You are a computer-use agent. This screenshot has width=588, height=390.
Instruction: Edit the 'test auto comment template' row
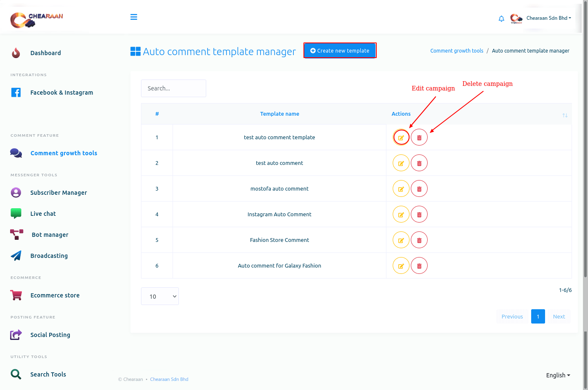(401, 138)
